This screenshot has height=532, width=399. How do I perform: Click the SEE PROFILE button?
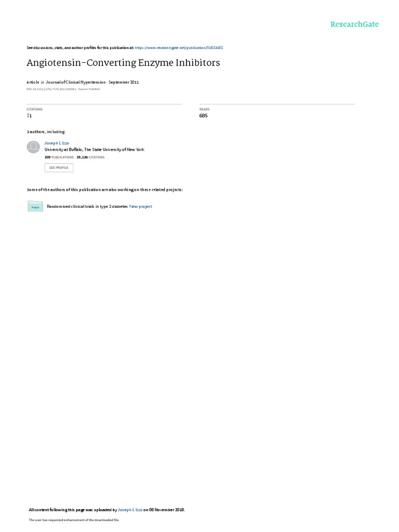[x=59, y=168]
